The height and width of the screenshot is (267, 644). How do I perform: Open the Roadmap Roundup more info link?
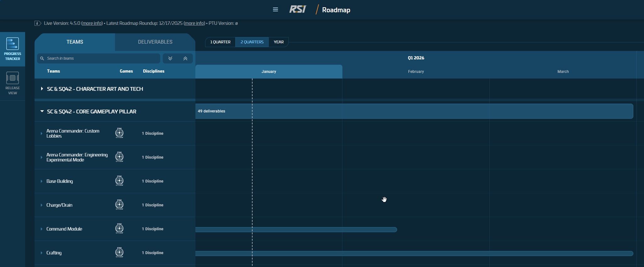[x=194, y=23]
